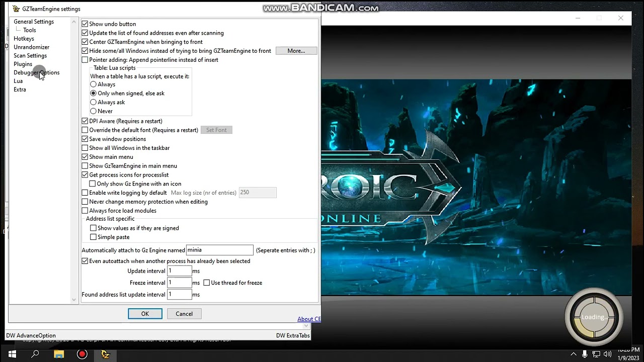The width and height of the screenshot is (644, 362).
Task: Toggle DPI Aware checkbox
Action: (x=85, y=121)
